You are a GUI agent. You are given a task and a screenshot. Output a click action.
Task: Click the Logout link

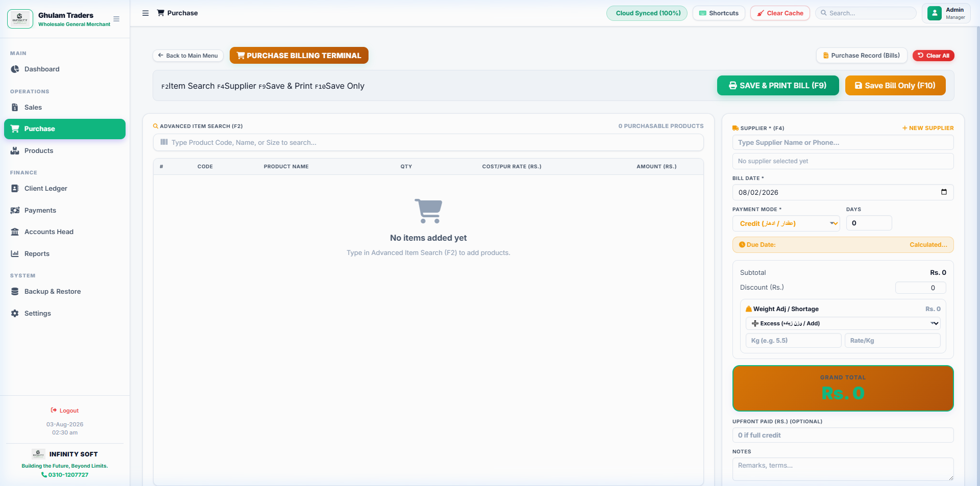(x=65, y=411)
